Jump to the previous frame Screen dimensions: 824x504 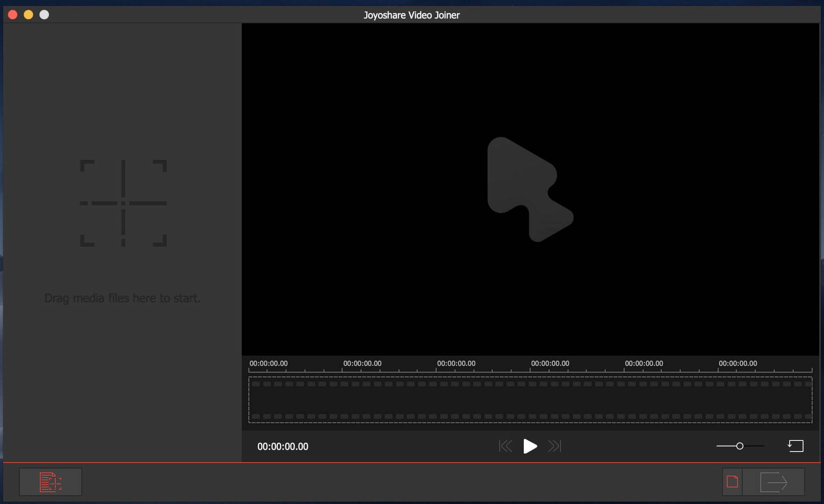506,446
